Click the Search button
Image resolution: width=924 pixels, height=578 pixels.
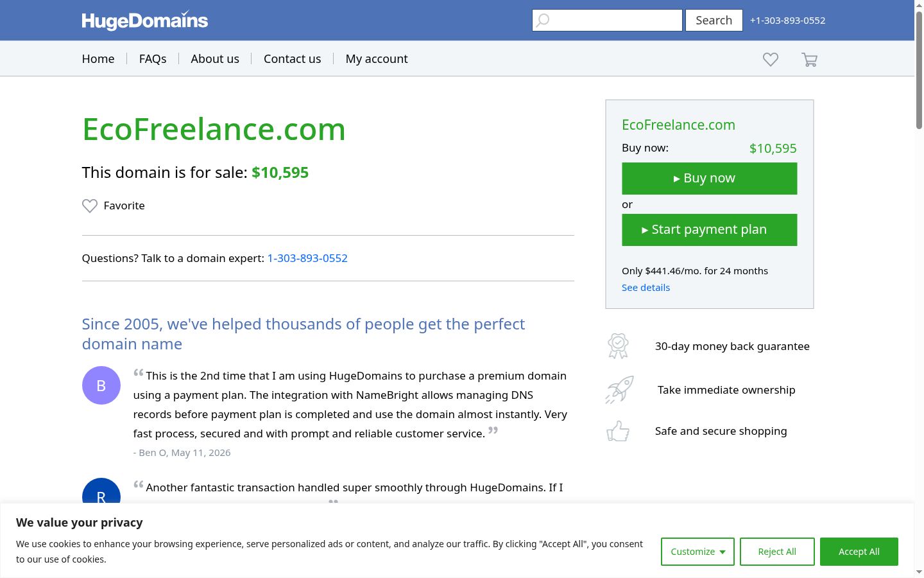(x=714, y=21)
